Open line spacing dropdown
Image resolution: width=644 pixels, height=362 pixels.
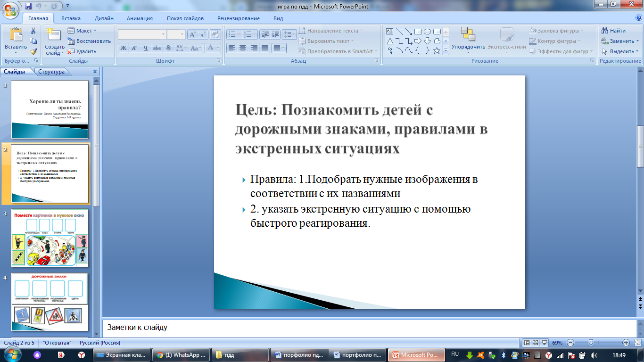point(289,34)
